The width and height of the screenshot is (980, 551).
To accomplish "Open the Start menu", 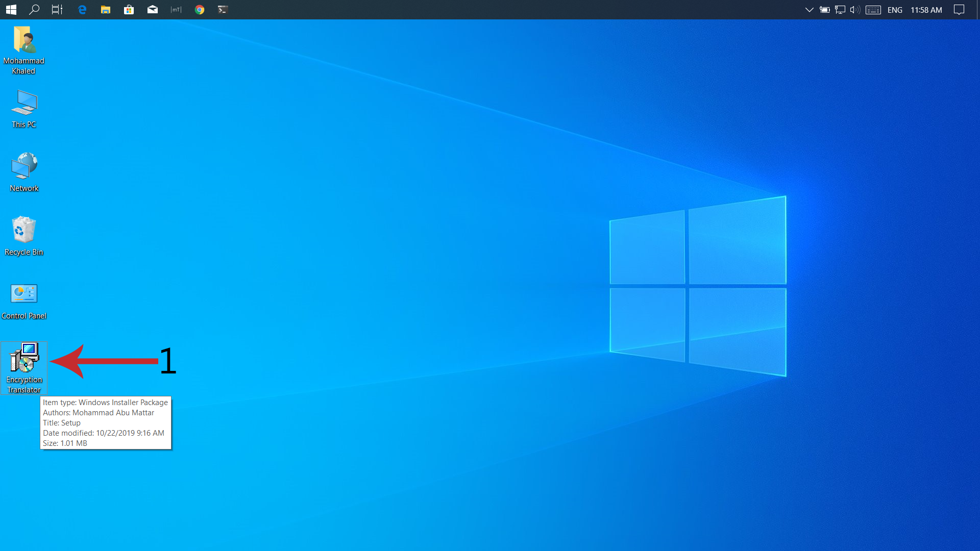I will [10, 9].
